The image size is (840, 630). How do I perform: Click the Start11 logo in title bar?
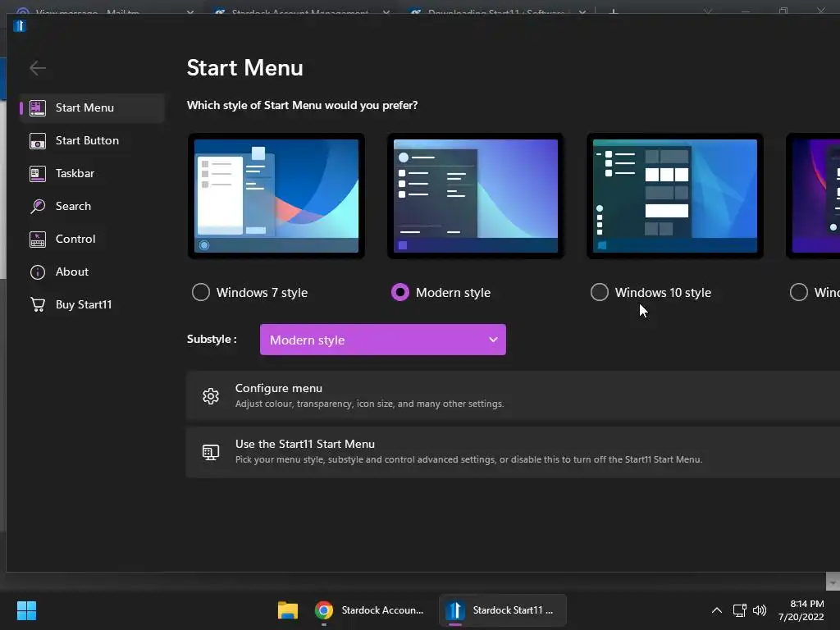[20, 25]
